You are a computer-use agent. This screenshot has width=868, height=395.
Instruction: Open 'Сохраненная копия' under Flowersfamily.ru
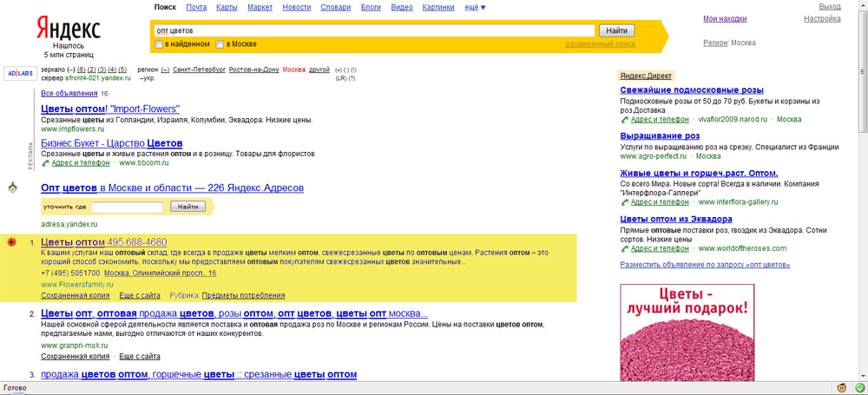pyautogui.click(x=76, y=295)
